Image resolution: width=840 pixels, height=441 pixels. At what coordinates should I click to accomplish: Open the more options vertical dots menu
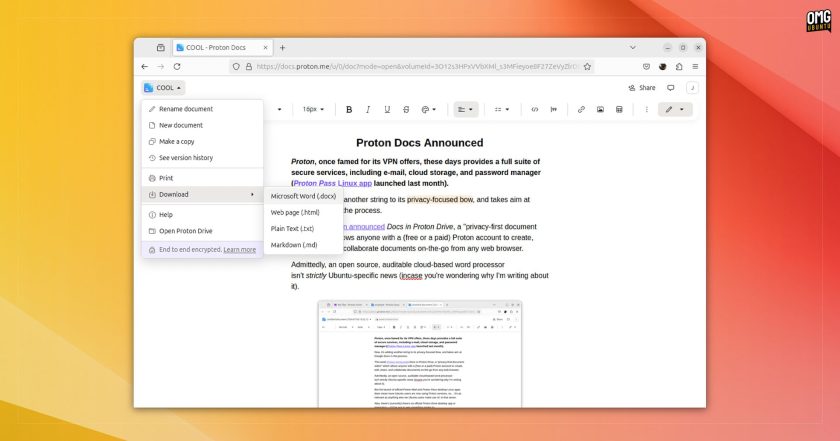tap(647, 109)
